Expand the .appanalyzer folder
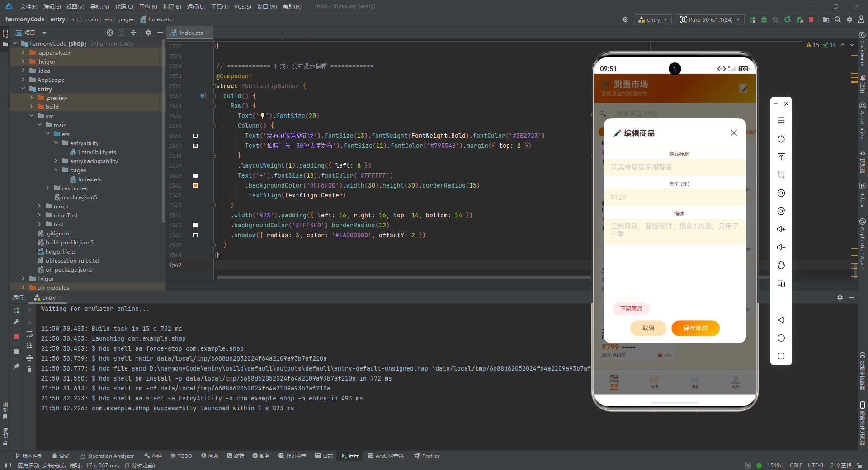Screen dimensions: 868x470 [23, 52]
